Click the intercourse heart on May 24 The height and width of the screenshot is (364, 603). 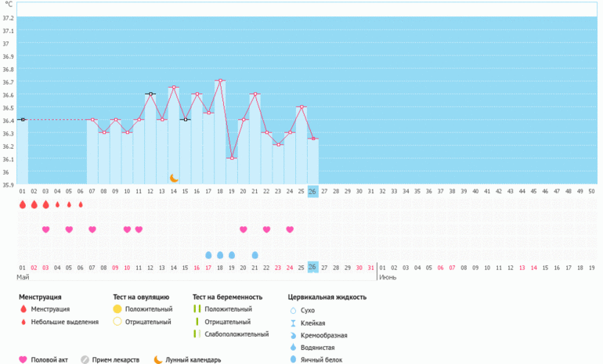[x=290, y=229]
